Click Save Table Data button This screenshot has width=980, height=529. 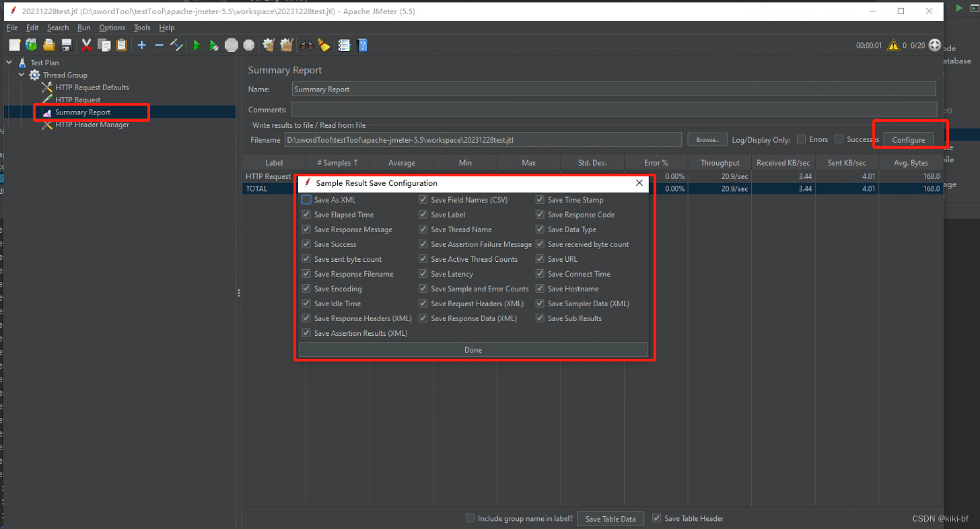click(610, 519)
